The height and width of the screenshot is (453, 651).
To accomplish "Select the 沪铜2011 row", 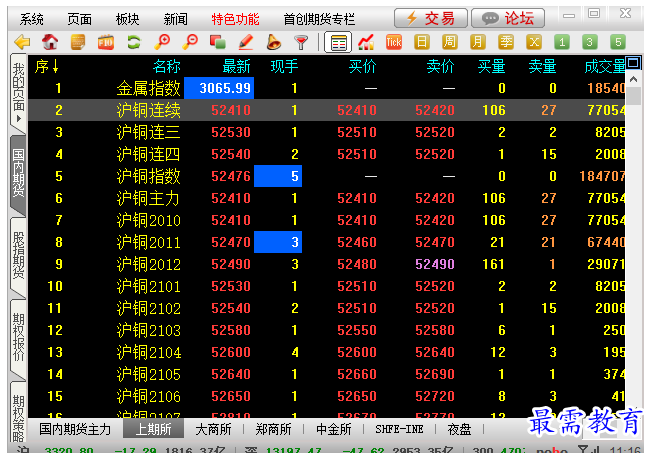I will [326, 242].
